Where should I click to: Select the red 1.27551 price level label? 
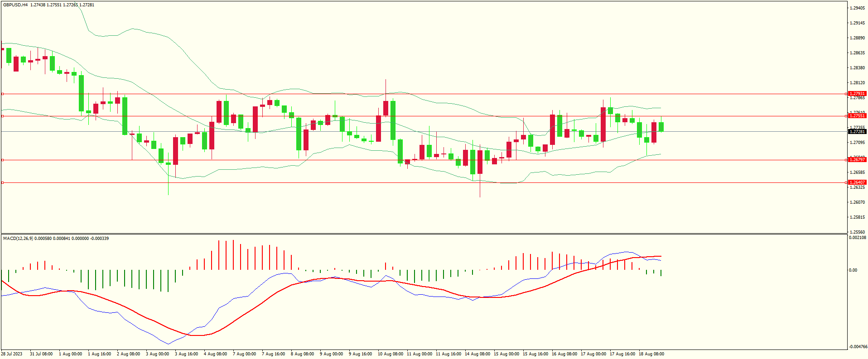pos(857,116)
